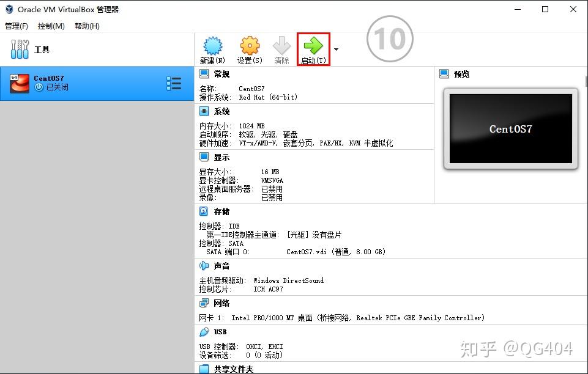This screenshot has width=588, height=374.
Task: Click the 系统 section monitor icon
Action: coord(205,111)
